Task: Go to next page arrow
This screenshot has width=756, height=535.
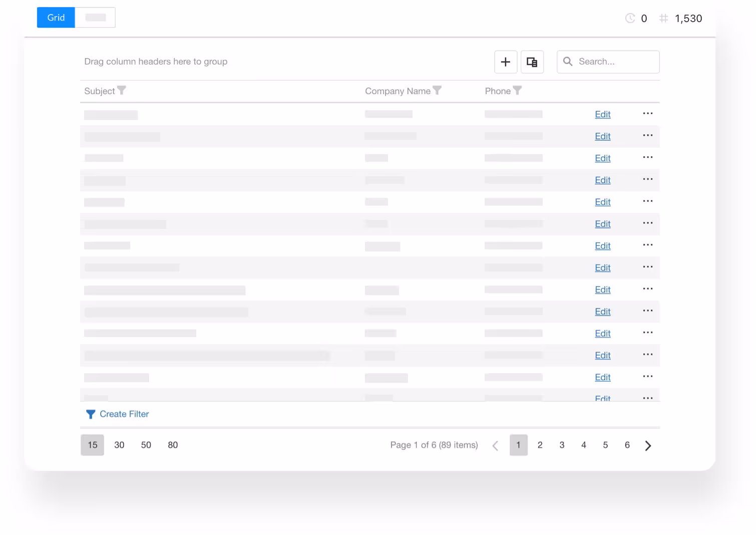Action: coord(648,445)
